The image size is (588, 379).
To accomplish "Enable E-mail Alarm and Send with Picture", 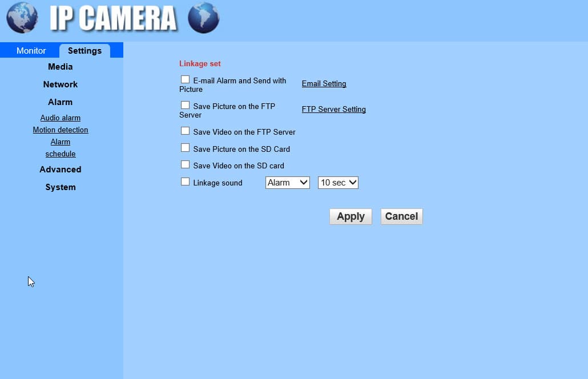I will pos(186,79).
